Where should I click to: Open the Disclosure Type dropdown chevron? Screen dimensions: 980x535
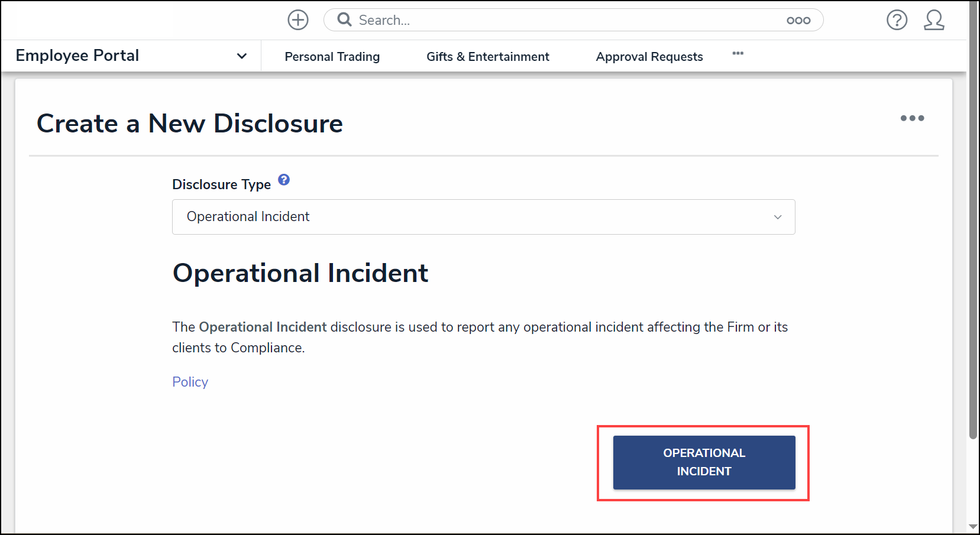tap(777, 217)
